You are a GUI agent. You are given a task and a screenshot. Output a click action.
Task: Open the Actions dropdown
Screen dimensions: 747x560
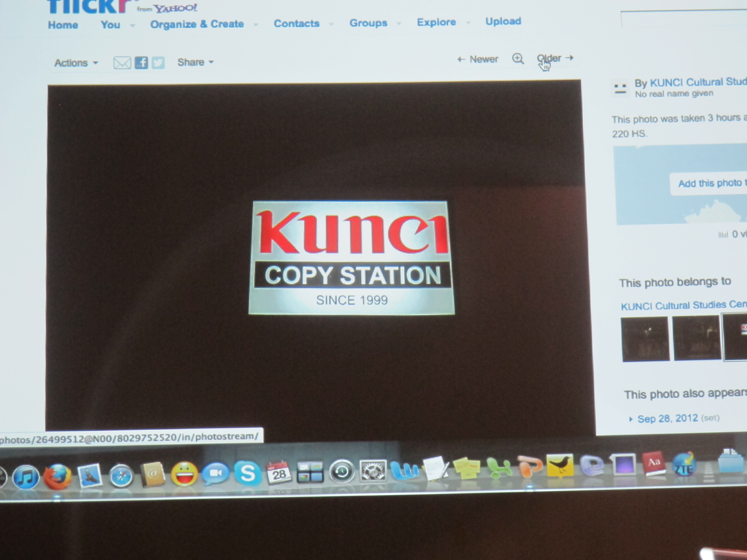point(76,63)
